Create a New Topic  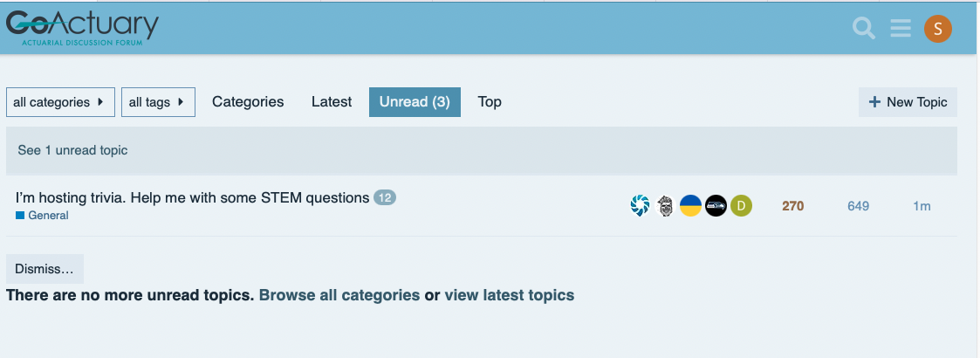tap(908, 102)
